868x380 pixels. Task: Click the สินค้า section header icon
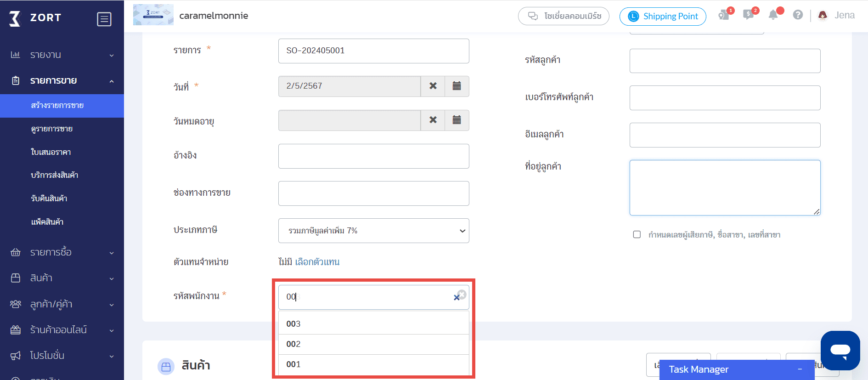[x=166, y=366]
